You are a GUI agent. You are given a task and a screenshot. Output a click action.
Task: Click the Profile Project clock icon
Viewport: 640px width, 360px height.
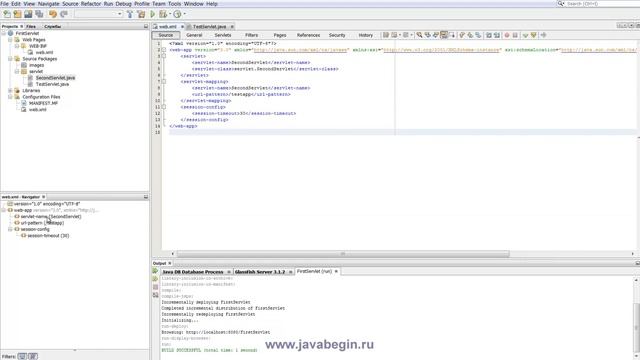(x=177, y=14)
